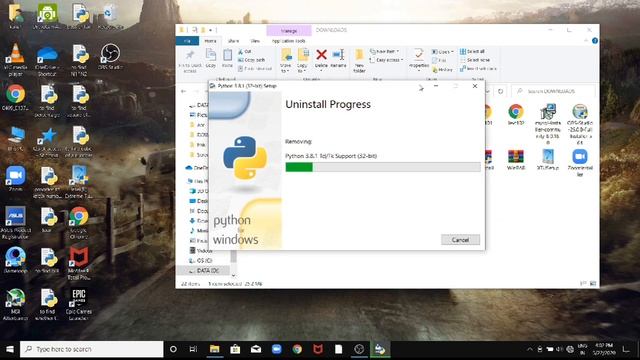Click the Copy icon in Explorer ribbon

click(211, 58)
